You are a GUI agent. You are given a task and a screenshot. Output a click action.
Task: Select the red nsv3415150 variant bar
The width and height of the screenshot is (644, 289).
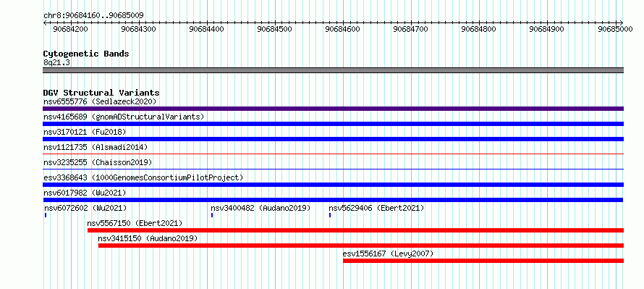coord(361,246)
